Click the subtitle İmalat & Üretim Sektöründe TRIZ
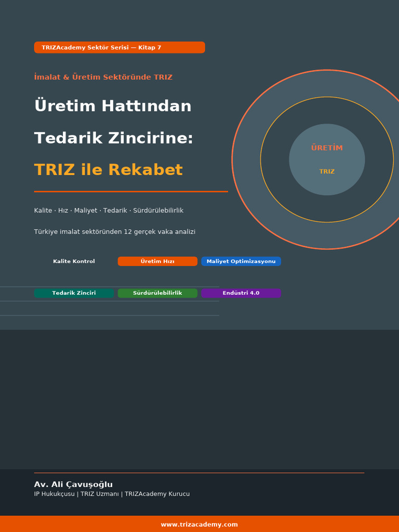399x532 pixels. tap(103, 77)
